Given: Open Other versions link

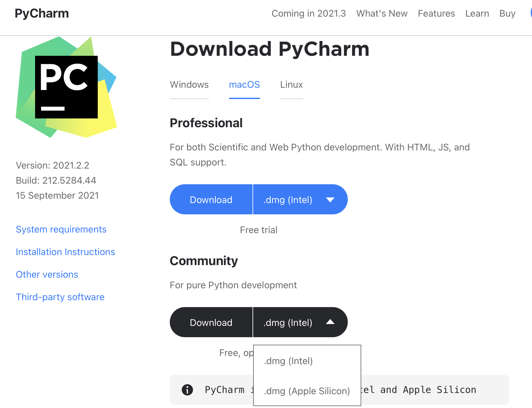Looking at the screenshot, I should [47, 275].
